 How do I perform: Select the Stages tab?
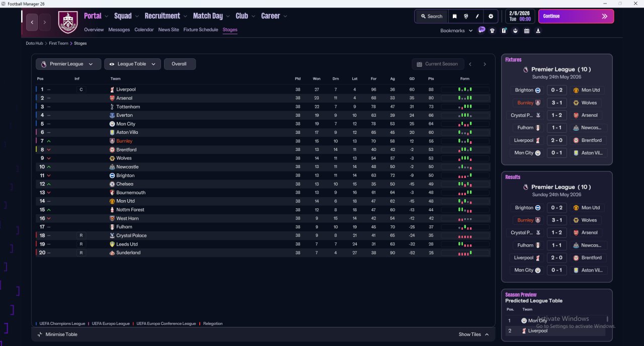coord(230,30)
